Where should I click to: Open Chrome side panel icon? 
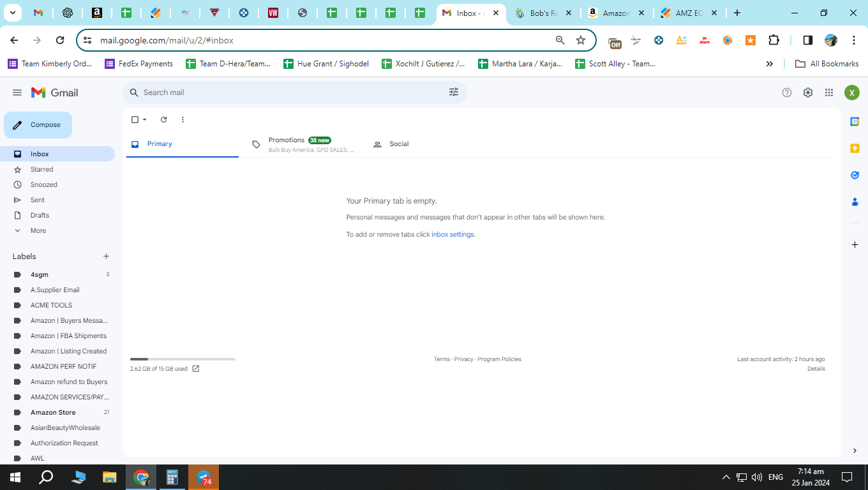coord(807,40)
